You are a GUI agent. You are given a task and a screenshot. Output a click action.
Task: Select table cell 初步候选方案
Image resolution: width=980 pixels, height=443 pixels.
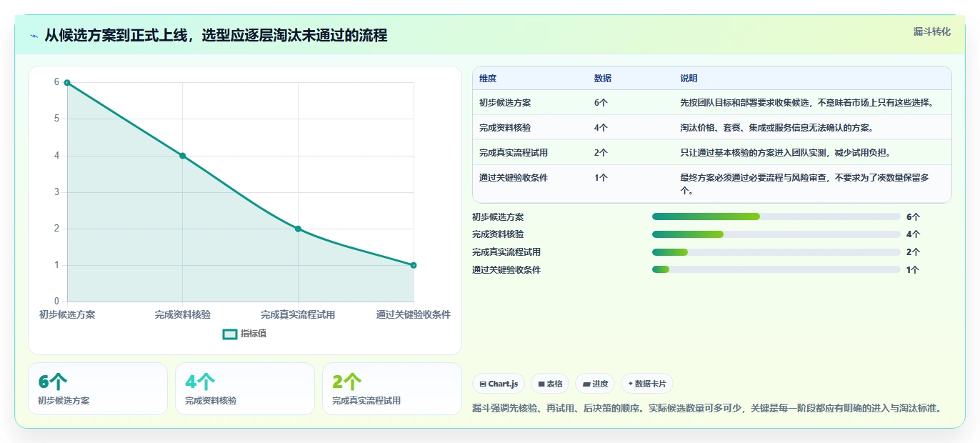coord(505,103)
